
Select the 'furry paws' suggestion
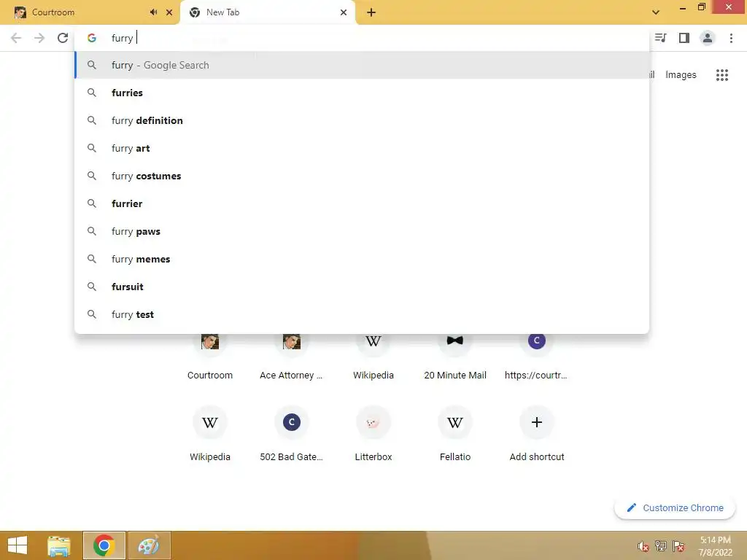point(362,231)
